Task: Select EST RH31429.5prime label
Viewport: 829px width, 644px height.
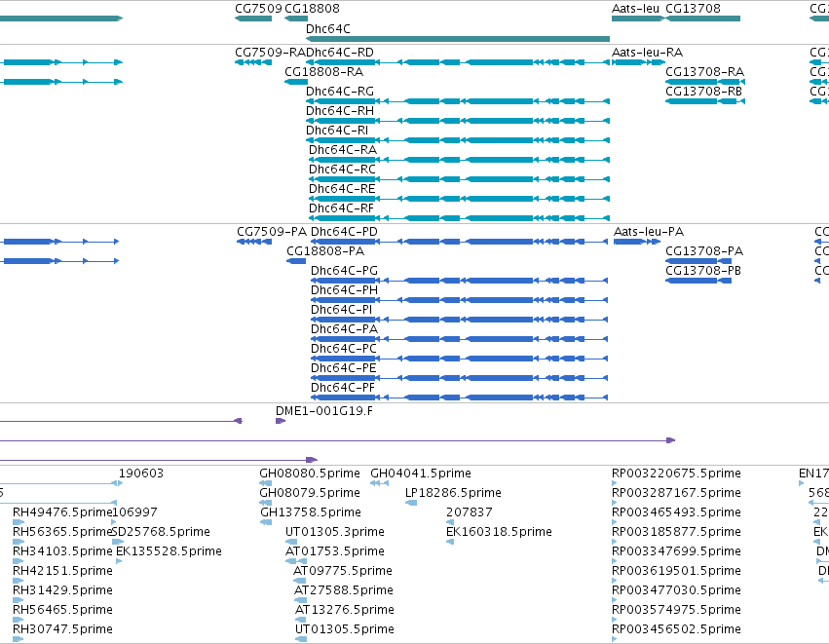Action: click(x=62, y=590)
